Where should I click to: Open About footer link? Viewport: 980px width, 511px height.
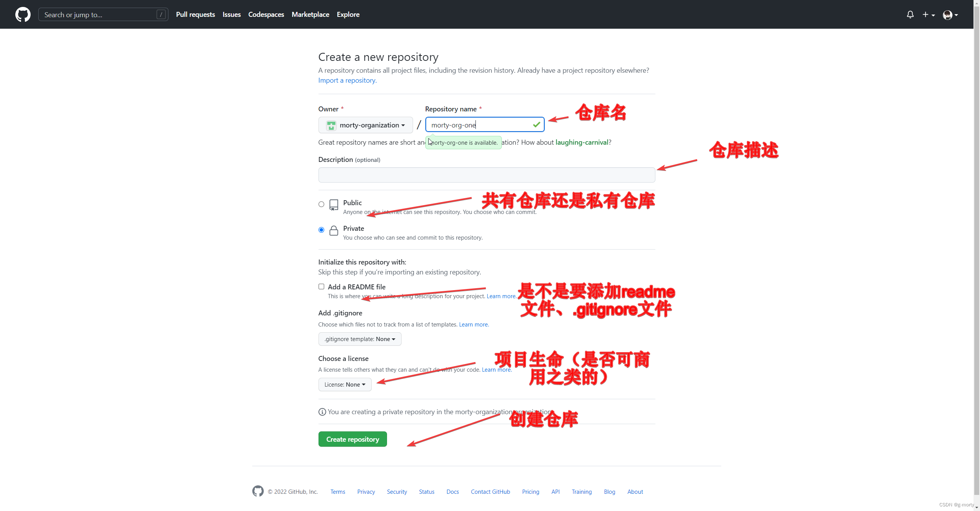click(x=635, y=492)
